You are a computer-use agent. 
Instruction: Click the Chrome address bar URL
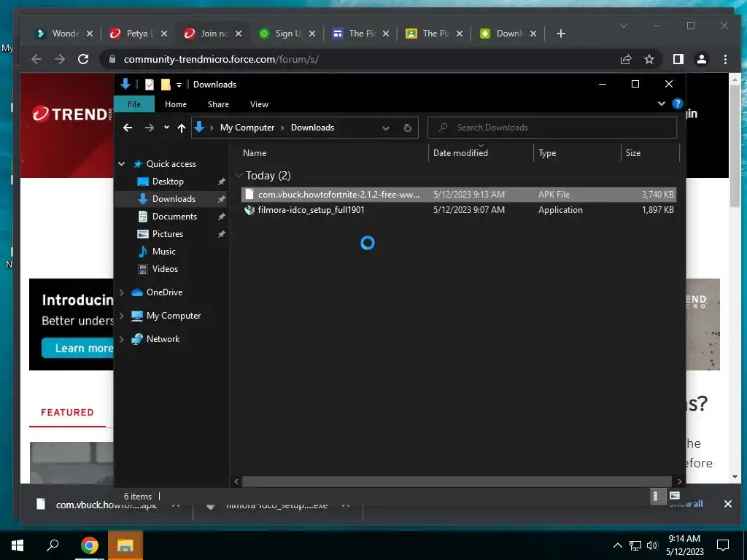[221, 60]
